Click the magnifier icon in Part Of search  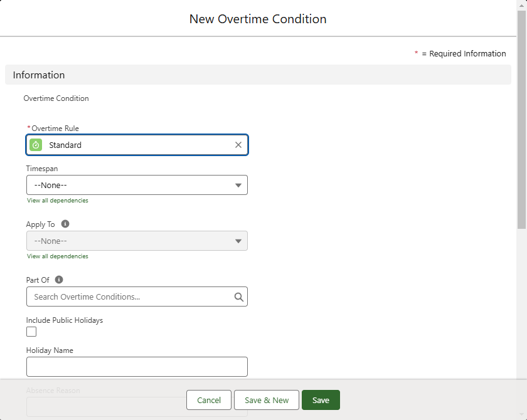tap(238, 297)
